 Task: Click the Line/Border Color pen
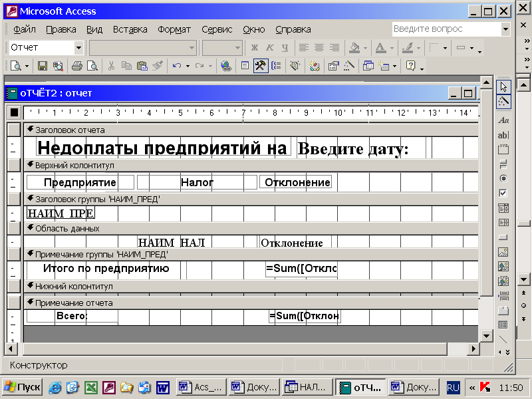point(407,48)
